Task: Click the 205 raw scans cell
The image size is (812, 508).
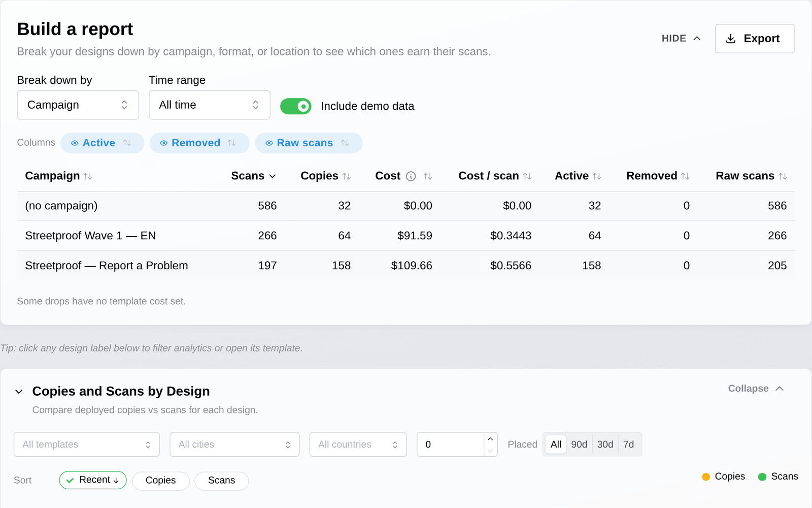Action: click(777, 266)
